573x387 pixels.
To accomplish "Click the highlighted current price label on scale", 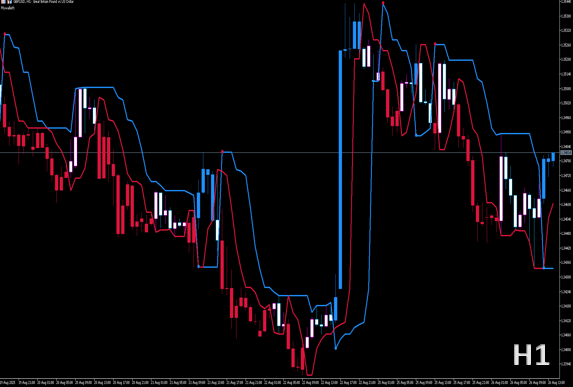I will 566,152.
